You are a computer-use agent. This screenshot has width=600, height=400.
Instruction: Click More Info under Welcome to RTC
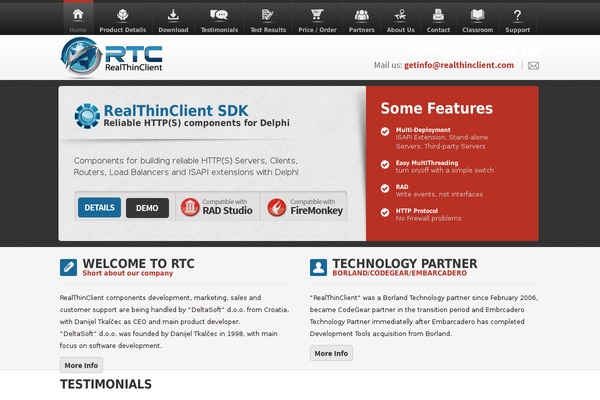point(81,365)
